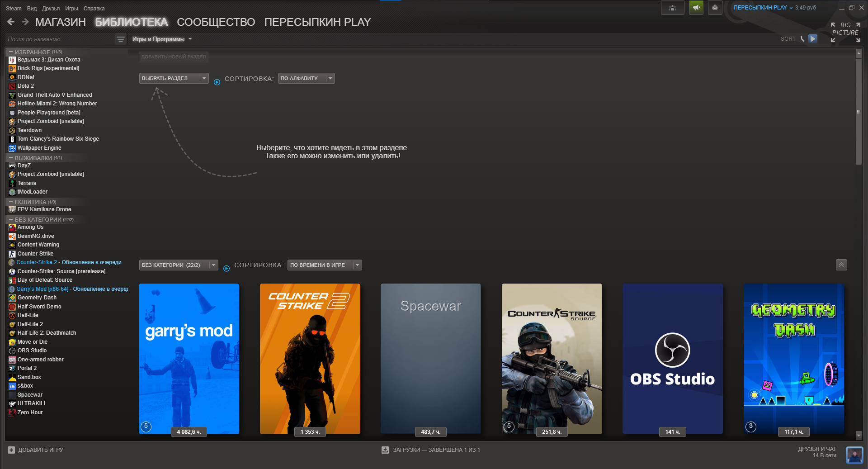This screenshot has height=469, width=868.
Task: Toggle the ready-to-play filter beside SORT
Action: point(813,39)
